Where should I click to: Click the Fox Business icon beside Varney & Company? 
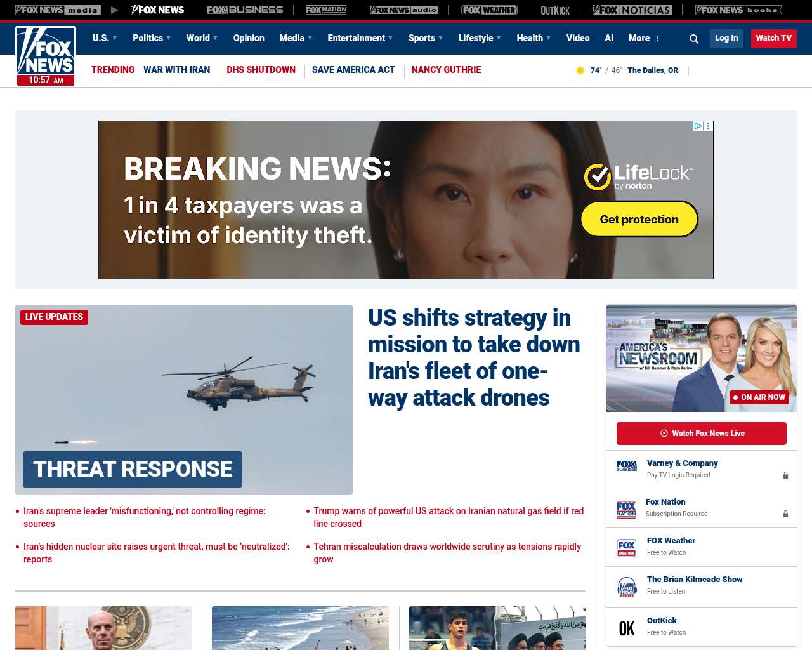(626, 466)
